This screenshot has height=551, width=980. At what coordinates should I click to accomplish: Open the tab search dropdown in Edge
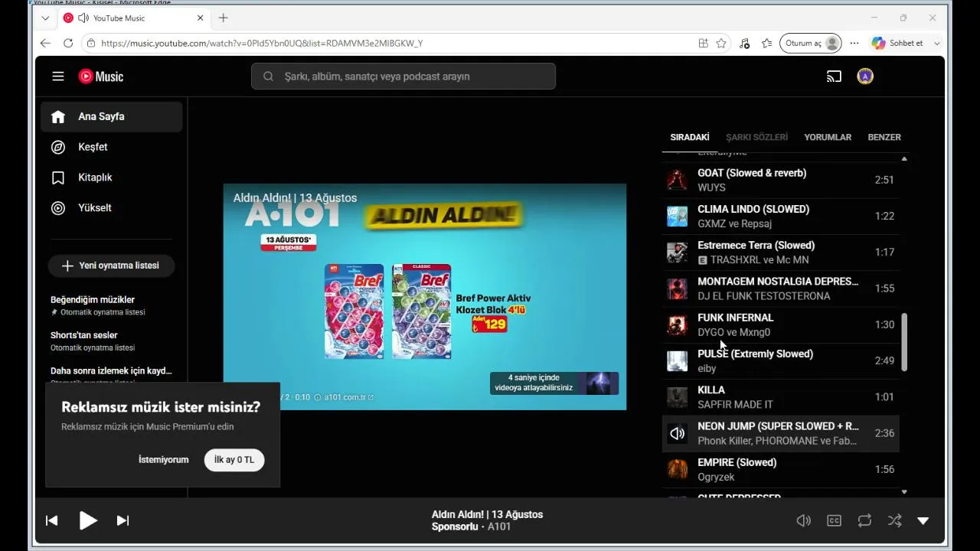45,18
